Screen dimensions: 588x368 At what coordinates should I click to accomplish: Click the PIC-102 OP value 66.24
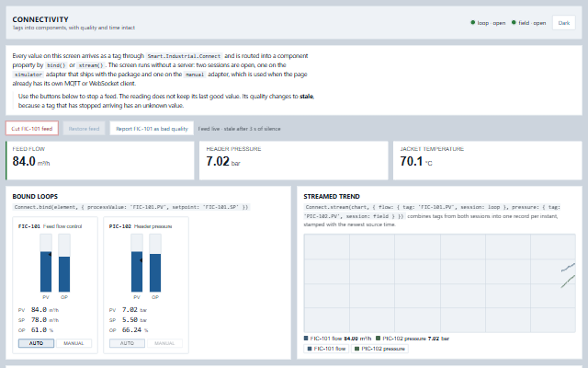point(131,330)
